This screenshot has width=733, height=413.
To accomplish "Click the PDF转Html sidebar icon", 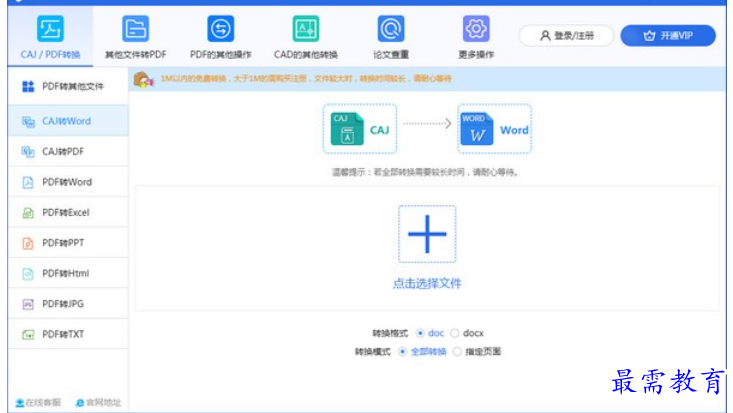I will [28, 274].
